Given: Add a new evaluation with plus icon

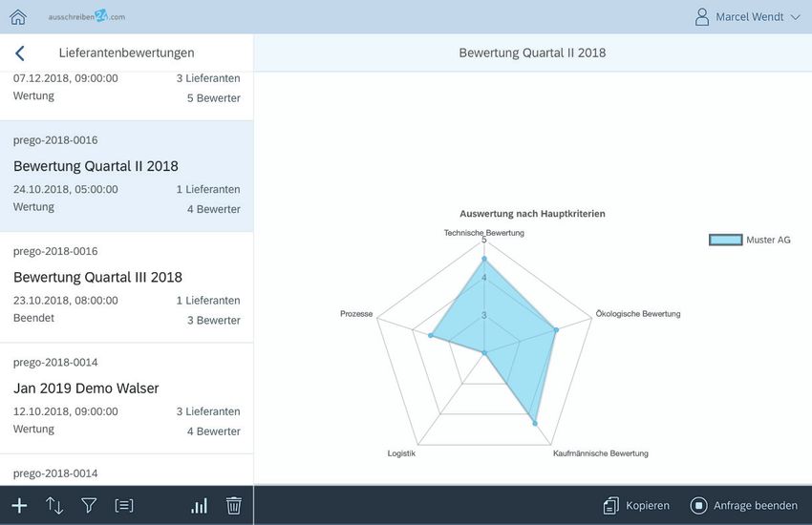Looking at the screenshot, I should click(19, 506).
